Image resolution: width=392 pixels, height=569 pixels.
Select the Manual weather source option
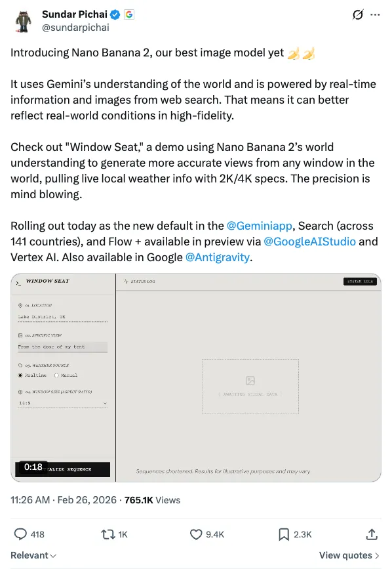click(x=56, y=375)
